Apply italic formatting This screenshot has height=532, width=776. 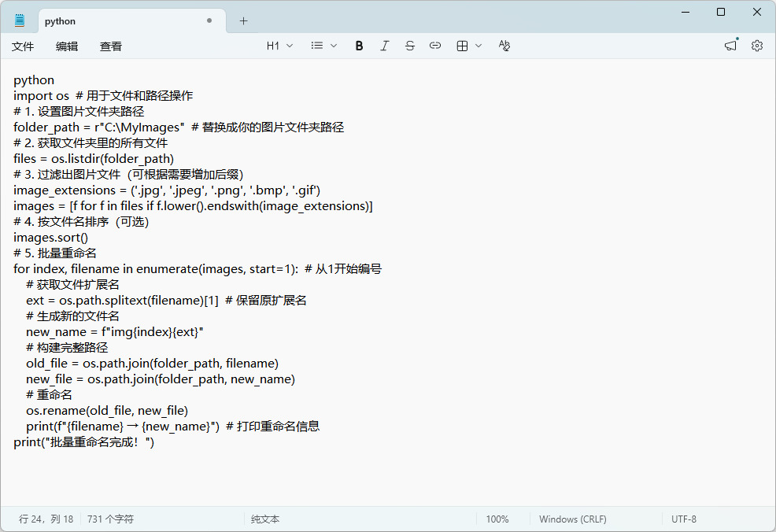tap(384, 46)
